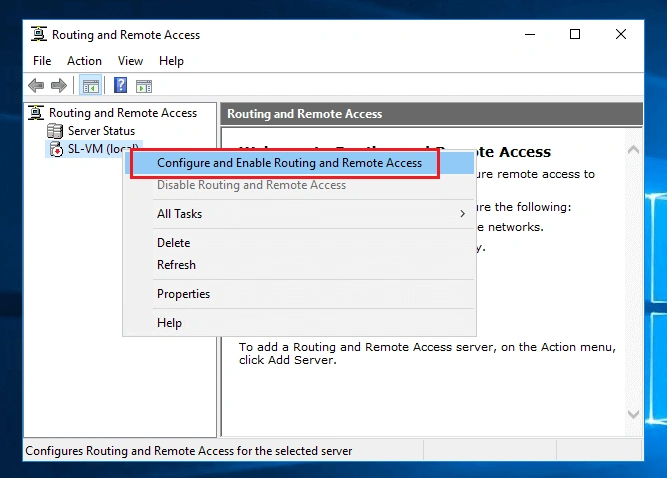Click the All Tasks submenu arrow
This screenshot has height=478, width=667.
[462, 214]
